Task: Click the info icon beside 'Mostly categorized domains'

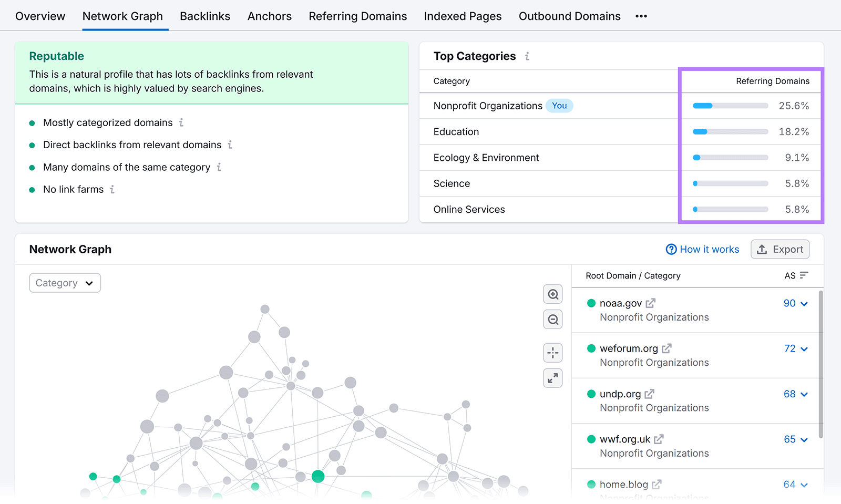Action: tap(181, 122)
